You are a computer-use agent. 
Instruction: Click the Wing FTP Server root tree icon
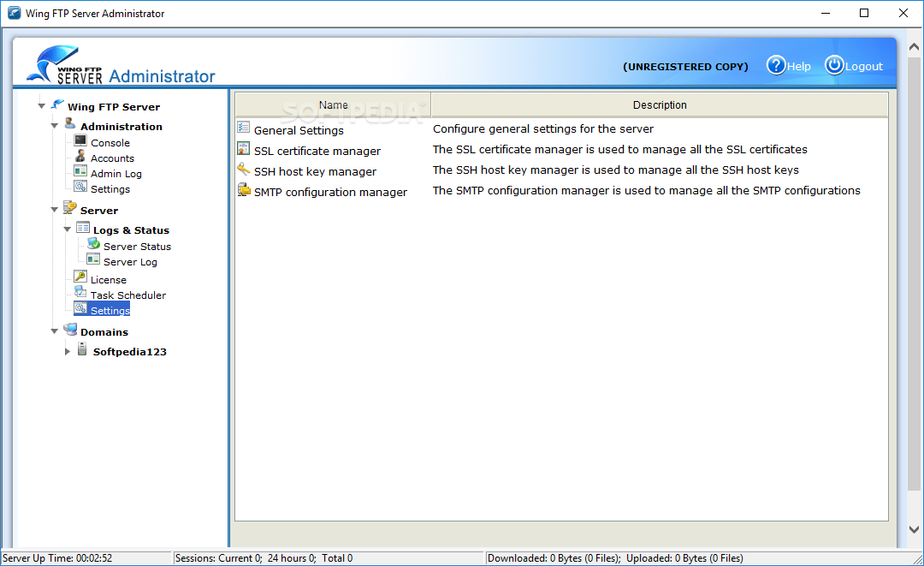coord(57,105)
